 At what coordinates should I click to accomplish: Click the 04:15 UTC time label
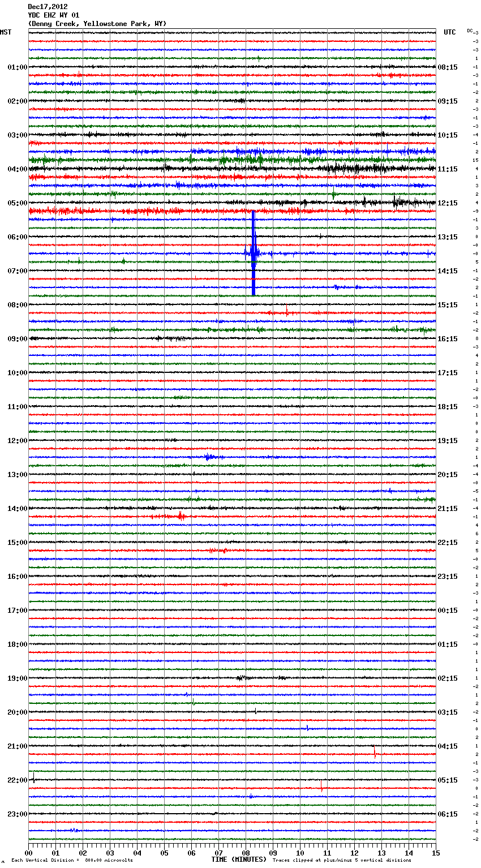448,746
